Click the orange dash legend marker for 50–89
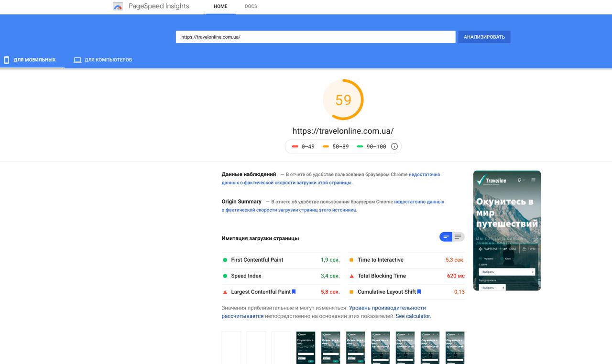612x364 pixels. point(326,147)
